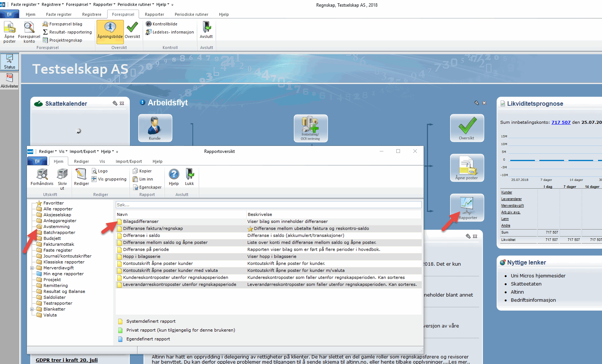Expand the Merverdiavgift tree folder

32,268
